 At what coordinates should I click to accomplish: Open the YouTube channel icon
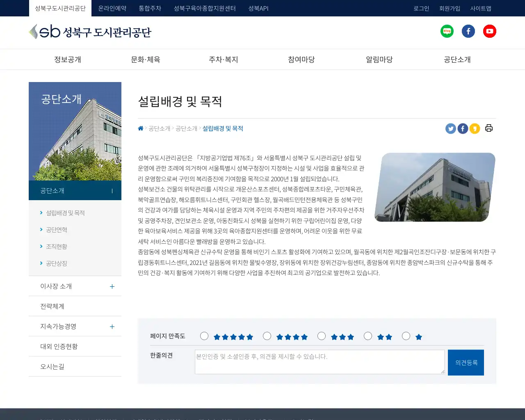pyautogui.click(x=490, y=31)
